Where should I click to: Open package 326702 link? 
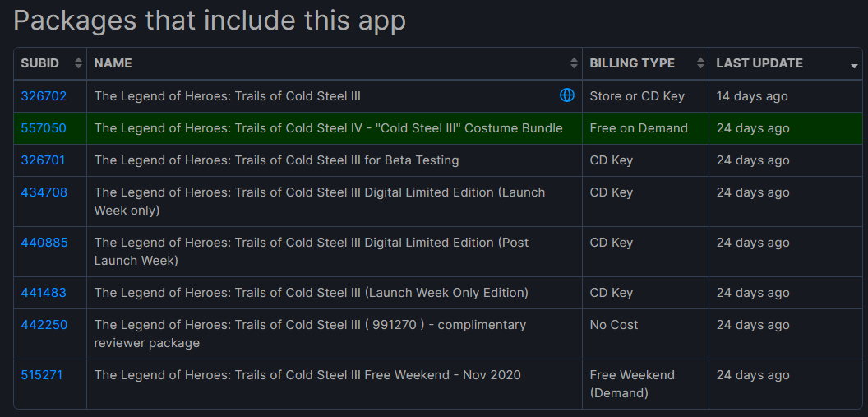click(44, 96)
